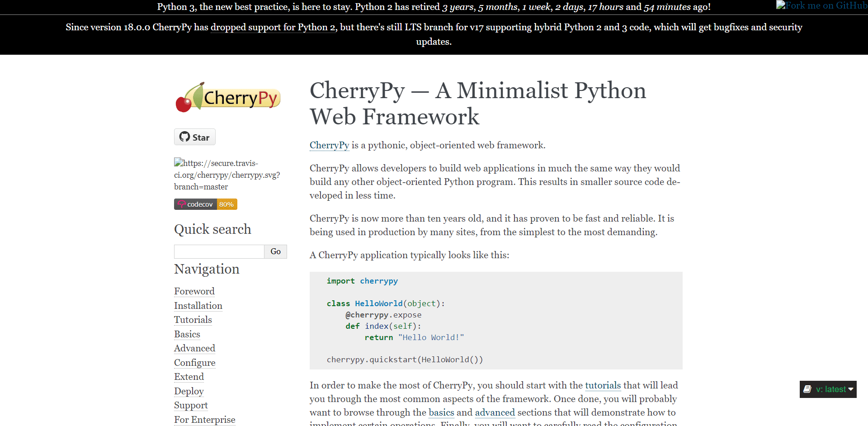This screenshot has height=426, width=868.
Task: Follow the inline tutorials link in paragraph
Action: [x=603, y=385]
